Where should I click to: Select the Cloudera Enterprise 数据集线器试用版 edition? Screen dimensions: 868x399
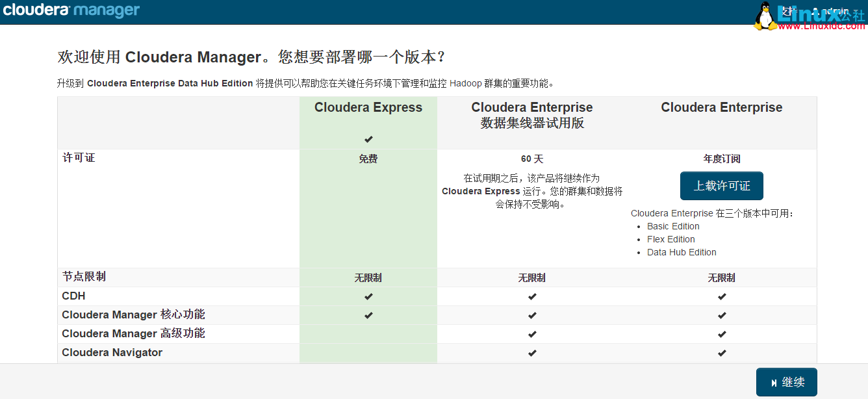532,114
